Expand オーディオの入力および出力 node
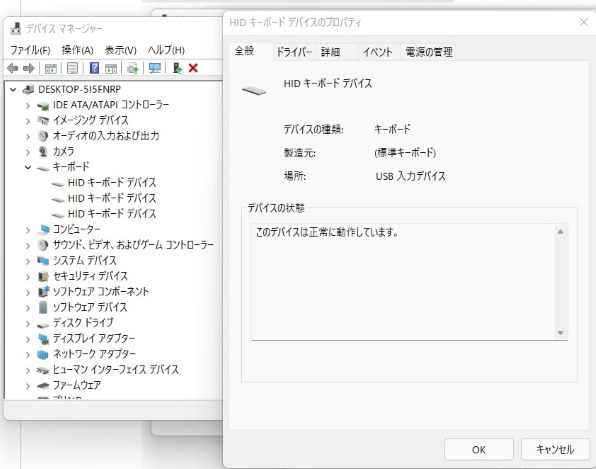The width and height of the screenshot is (596, 469). click(x=28, y=136)
